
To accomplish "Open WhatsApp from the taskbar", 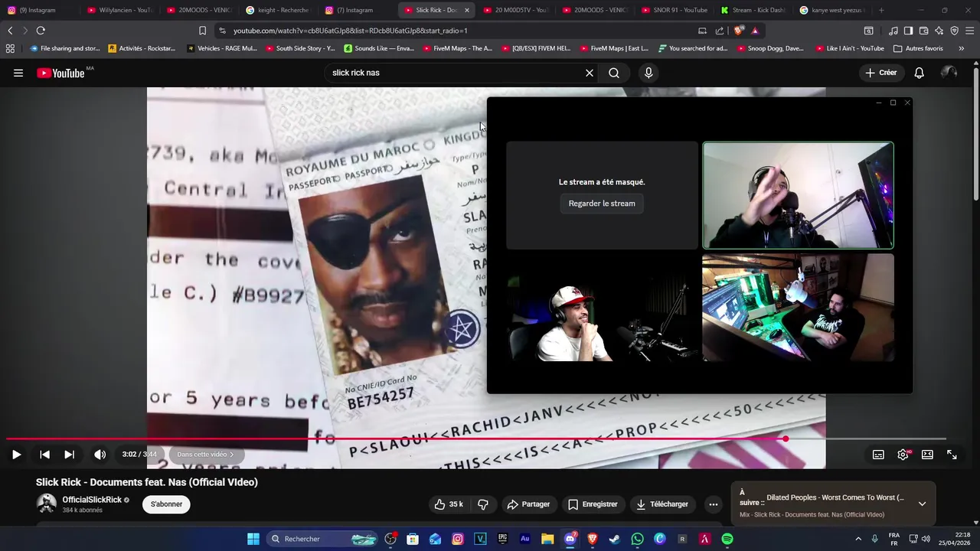I will click(638, 539).
